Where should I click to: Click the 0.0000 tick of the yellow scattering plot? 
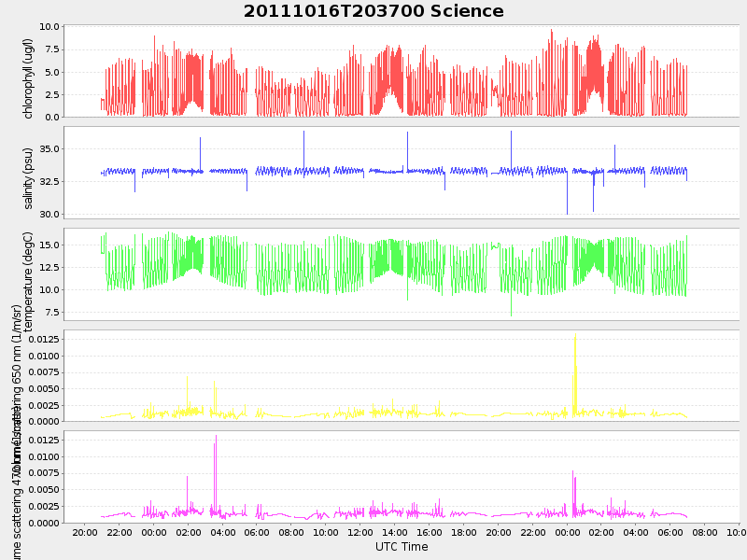coord(44,422)
